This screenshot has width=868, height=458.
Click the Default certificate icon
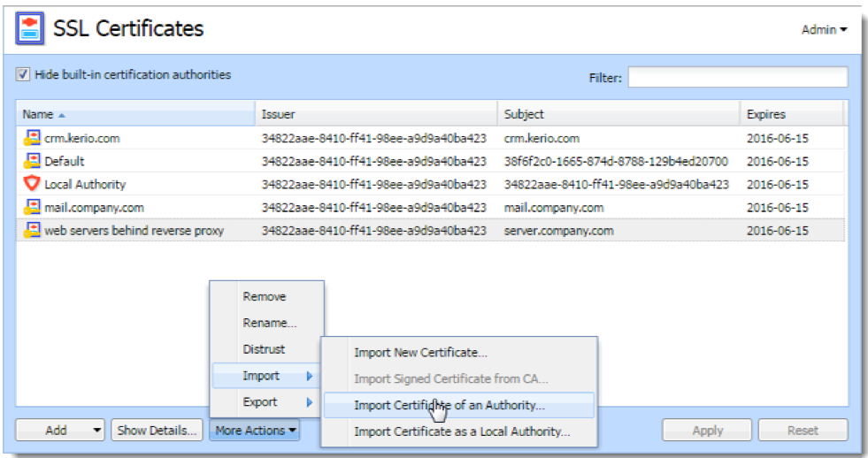32,161
